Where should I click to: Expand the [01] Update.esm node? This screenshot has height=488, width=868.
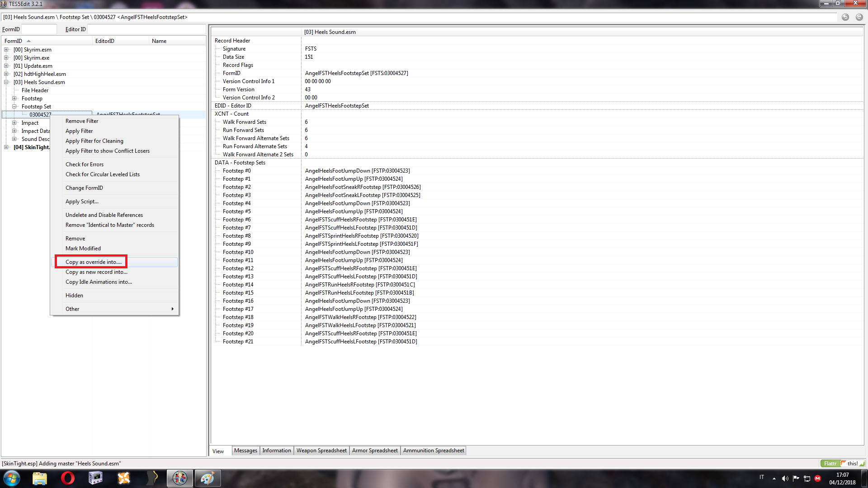pyautogui.click(x=6, y=66)
